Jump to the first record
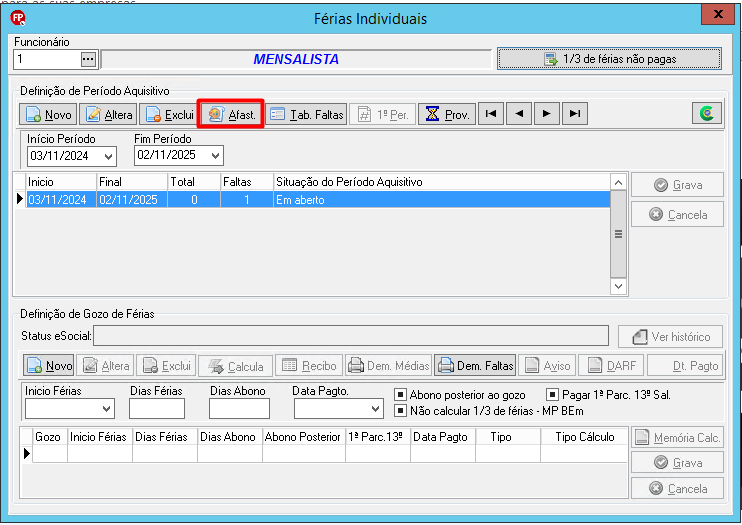 491,114
